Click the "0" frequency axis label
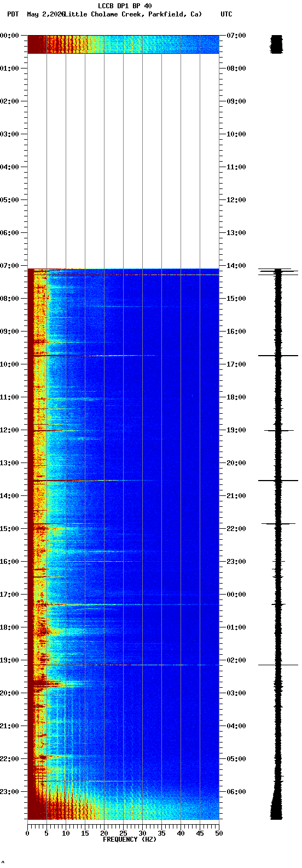 coord(27,833)
